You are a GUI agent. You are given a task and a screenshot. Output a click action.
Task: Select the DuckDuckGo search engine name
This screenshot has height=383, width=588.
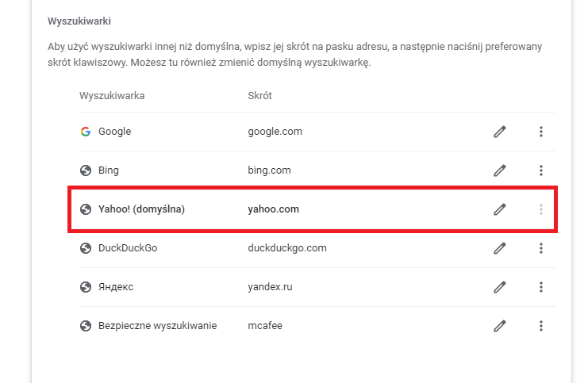point(128,248)
